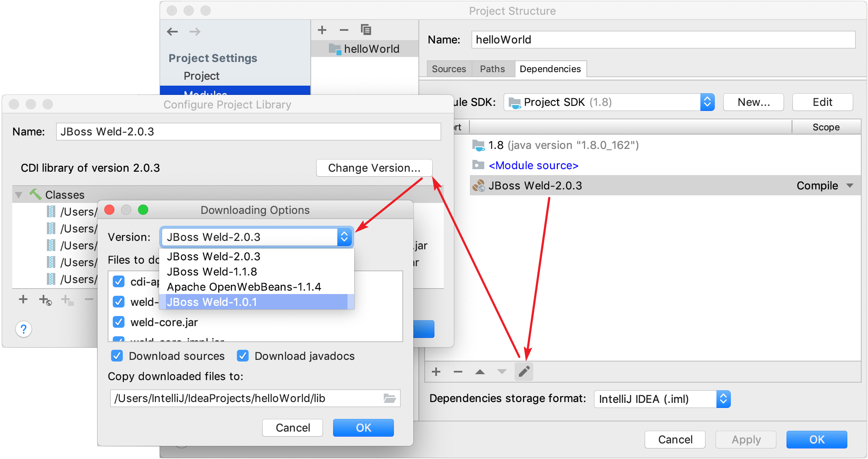Select Apache OpenWebBeans-1.1.4 option
The width and height of the screenshot is (868, 459).
coord(257,287)
